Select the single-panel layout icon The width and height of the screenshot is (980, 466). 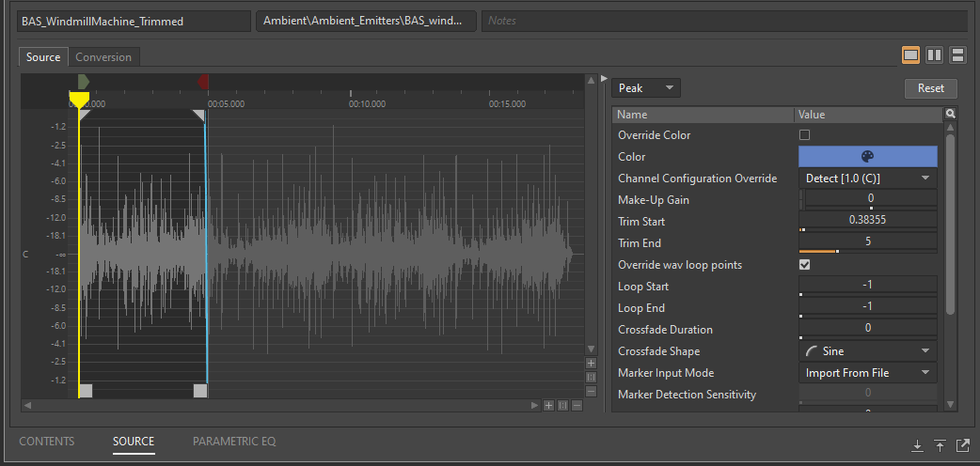coord(910,55)
